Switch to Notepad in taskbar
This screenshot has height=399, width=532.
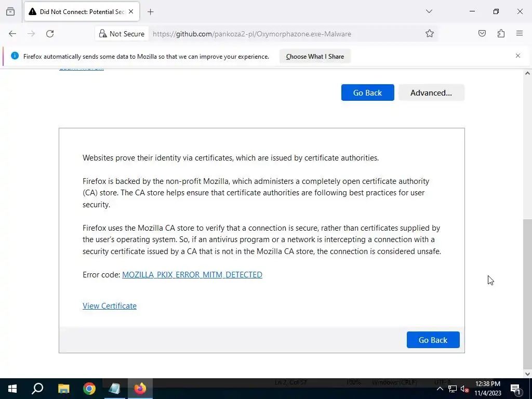(x=115, y=389)
